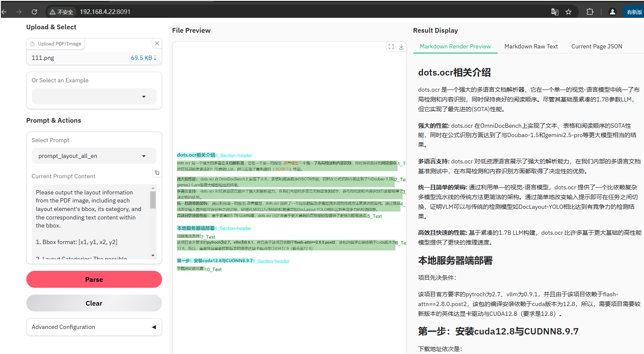Image resolution: width=644 pixels, height=354 pixels.
Task: Expand the Advanced Configuration section
Action: click(x=93, y=327)
